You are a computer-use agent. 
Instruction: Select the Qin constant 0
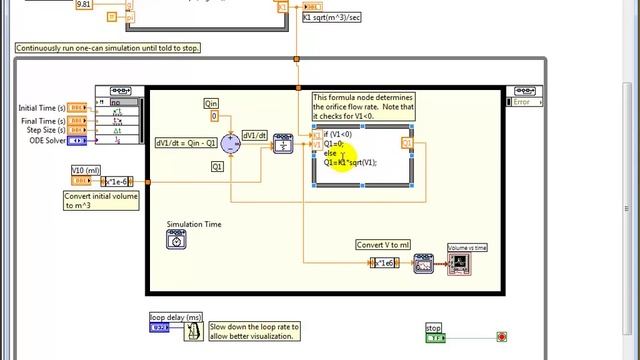pos(214,116)
